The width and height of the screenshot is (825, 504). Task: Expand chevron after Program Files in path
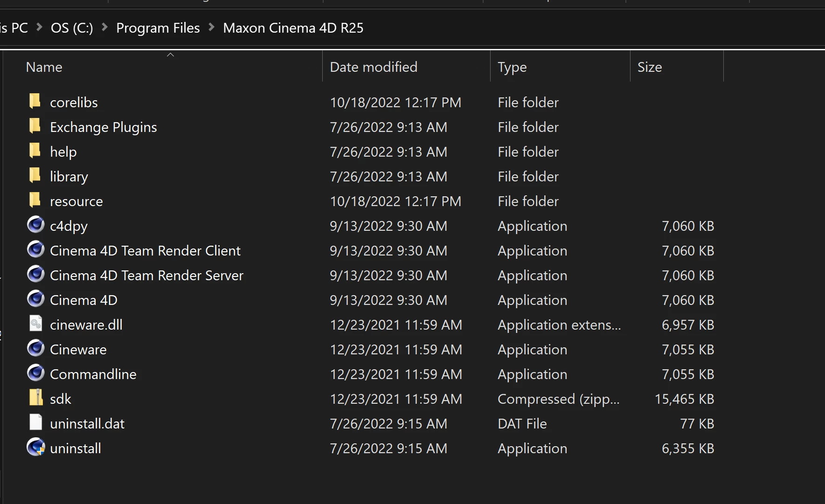pyautogui.click(x=212, y=28)
